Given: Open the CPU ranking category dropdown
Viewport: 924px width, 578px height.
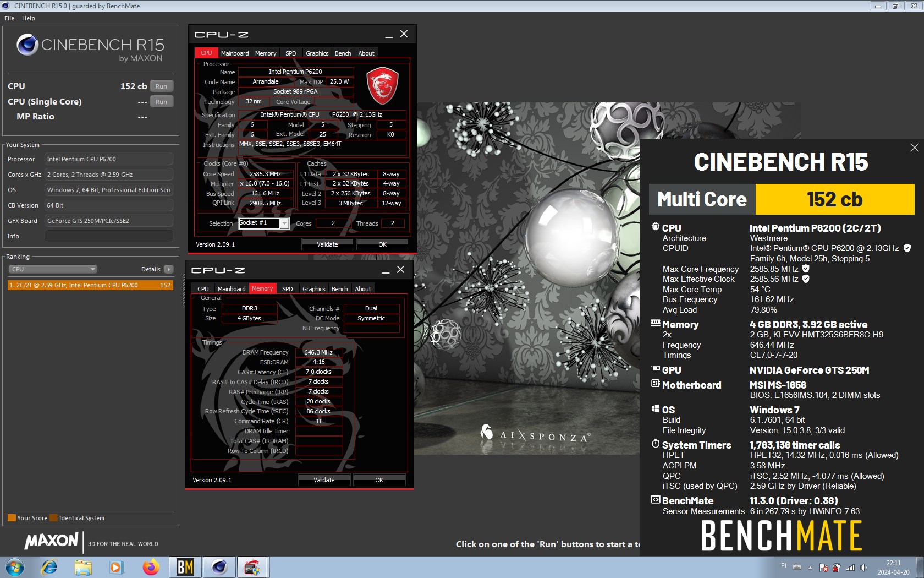Looking at the screenshot, I should pyautogui.click(x=53, y=269).
